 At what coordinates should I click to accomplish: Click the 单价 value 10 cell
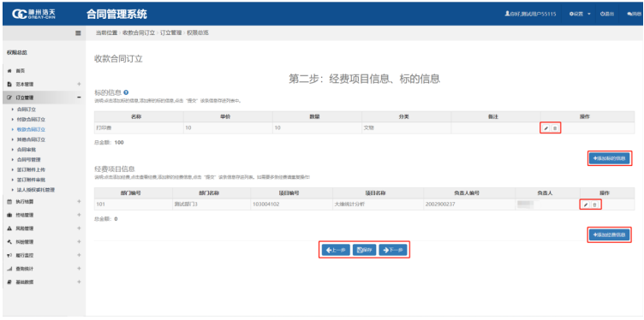[x=228, y=128]
